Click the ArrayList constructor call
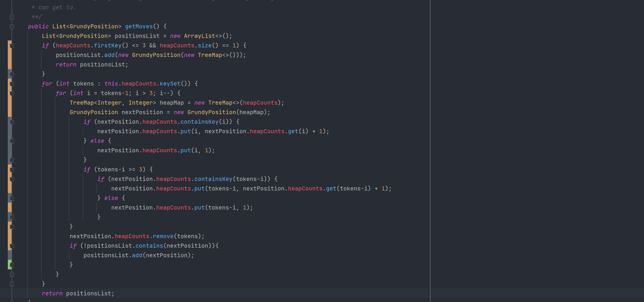The image size is (644, 302). click(x=199, y=36)
